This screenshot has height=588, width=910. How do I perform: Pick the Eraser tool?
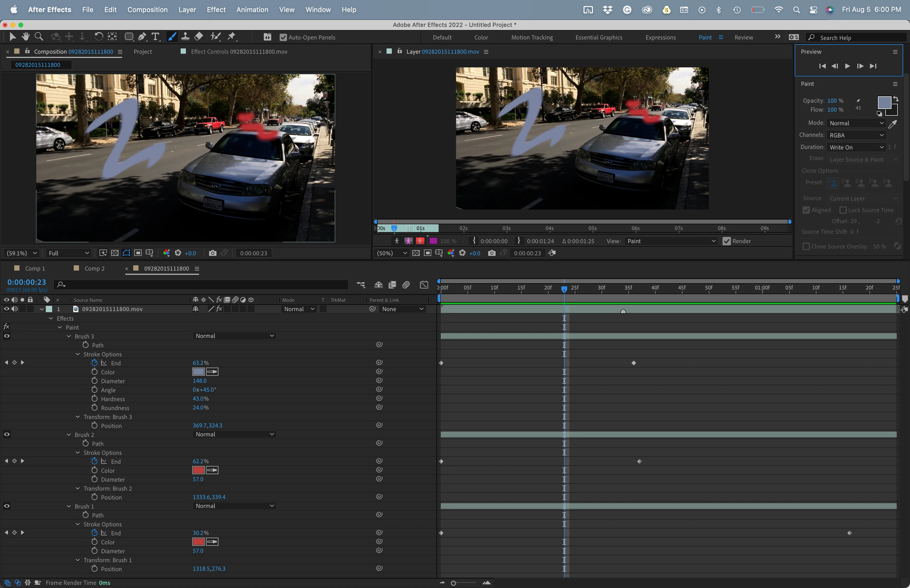tap(199, 37)
